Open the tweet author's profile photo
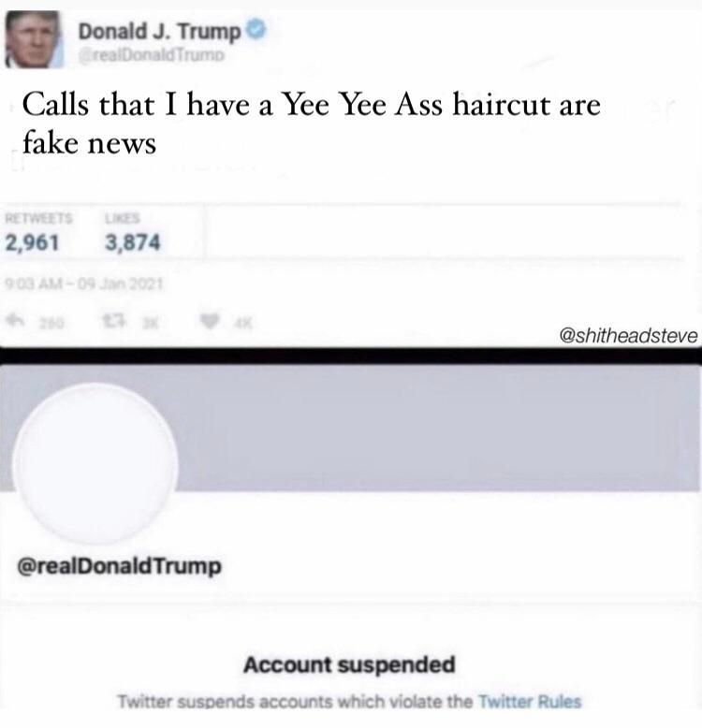702x728 pixels. click(34, 40)
